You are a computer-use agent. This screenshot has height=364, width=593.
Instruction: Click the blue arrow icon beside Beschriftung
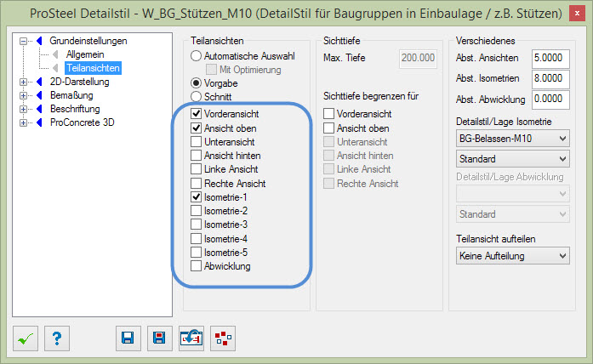point(39,109)
